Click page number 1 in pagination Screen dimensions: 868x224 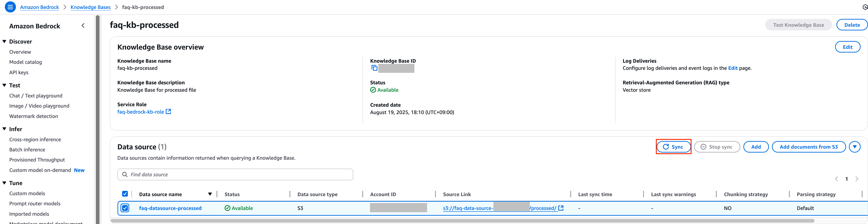[846, 179]
